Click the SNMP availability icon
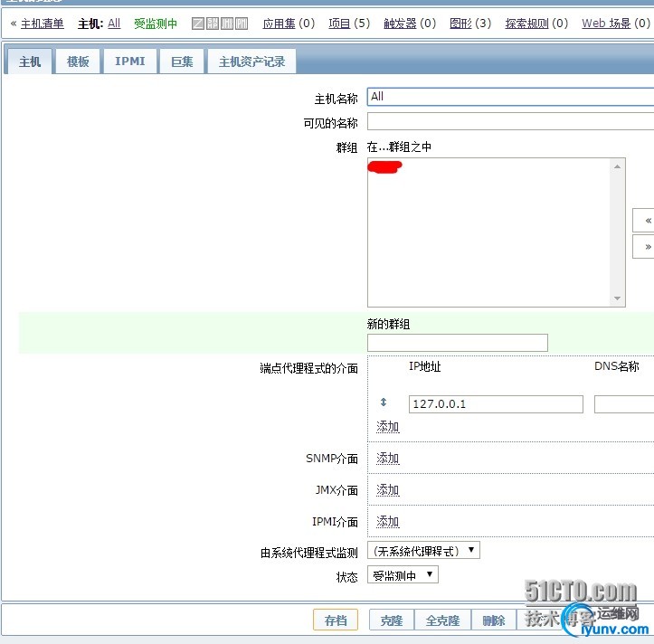 (213, 24)
